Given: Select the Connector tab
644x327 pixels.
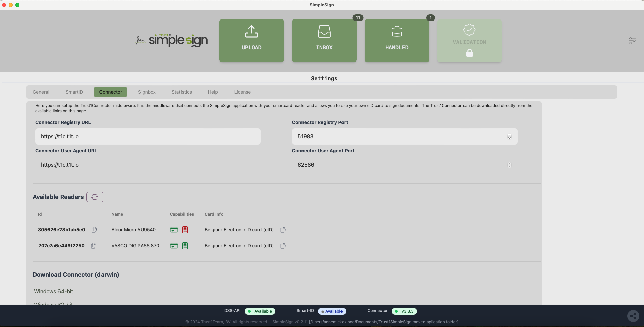Looking at the screenshot, I should (111, 92).
